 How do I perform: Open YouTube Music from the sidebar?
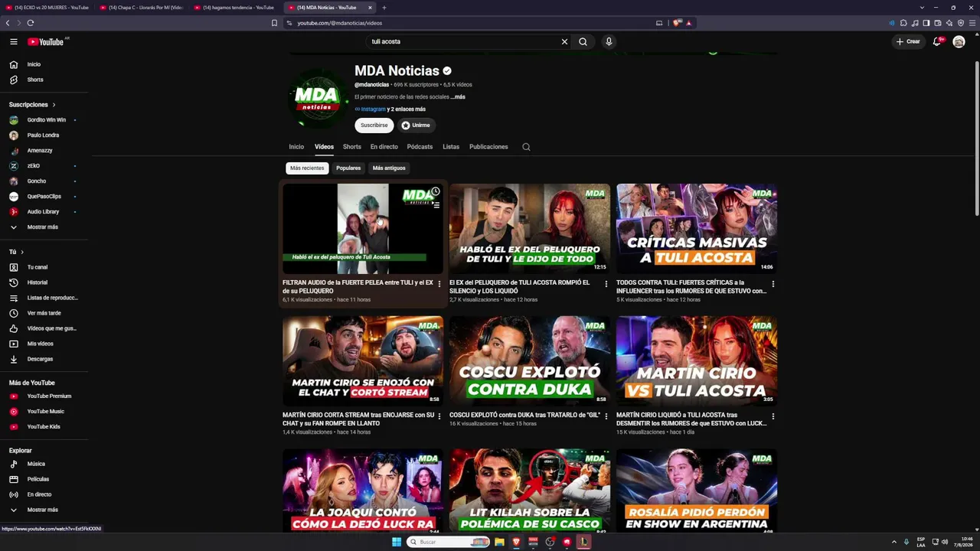click(44, 411)
